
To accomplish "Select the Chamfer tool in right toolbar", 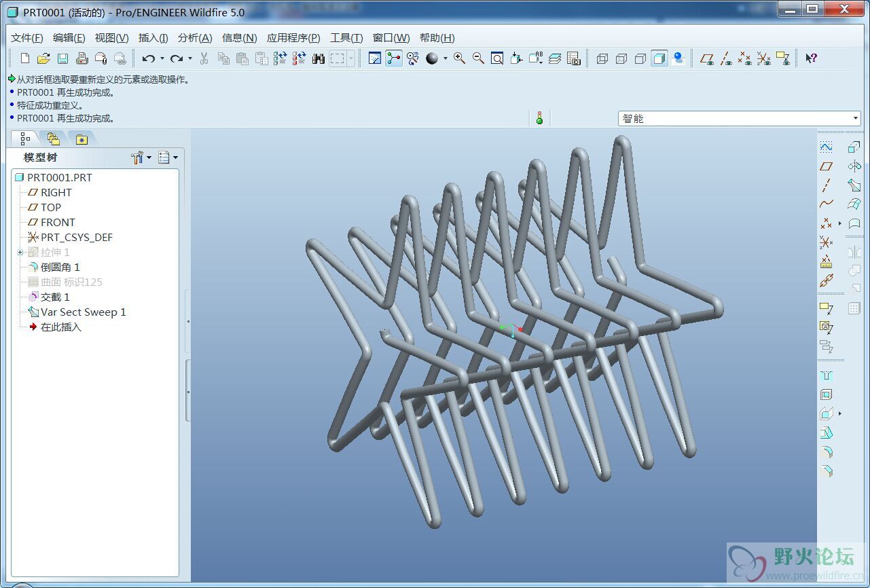I will click(x=826, y=470).
